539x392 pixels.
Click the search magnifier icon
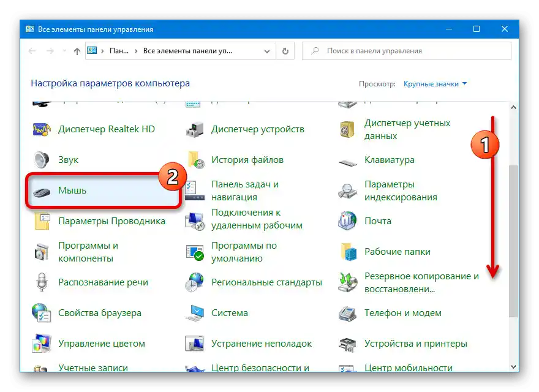click(x=315, y=51)
